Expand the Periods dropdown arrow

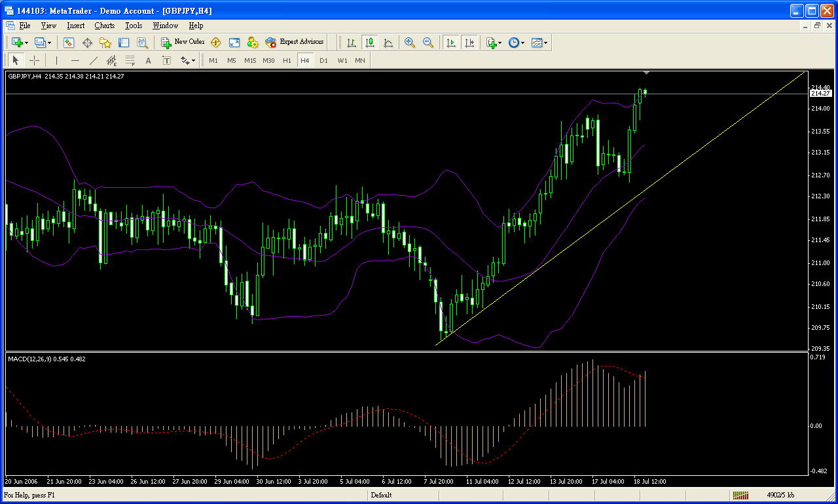pos(523,43)
